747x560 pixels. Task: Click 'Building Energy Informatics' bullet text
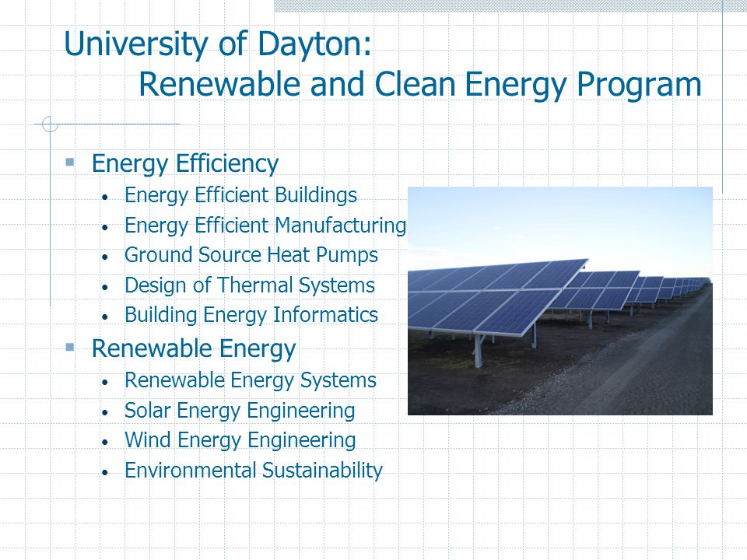251,315
